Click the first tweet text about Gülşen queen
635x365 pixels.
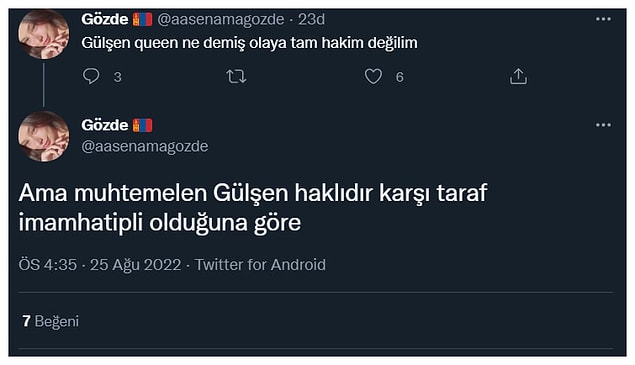click(x=249, y=43)
